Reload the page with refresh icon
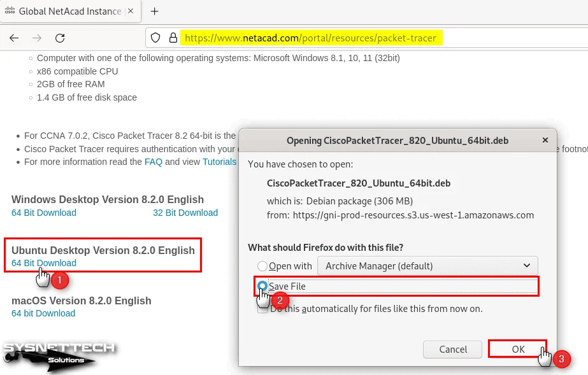 pos(60,38)
